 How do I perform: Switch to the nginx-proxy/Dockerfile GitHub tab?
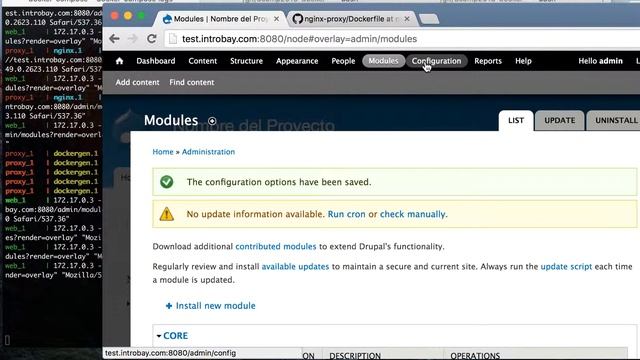pyautogui.click(x=351, y=19)
